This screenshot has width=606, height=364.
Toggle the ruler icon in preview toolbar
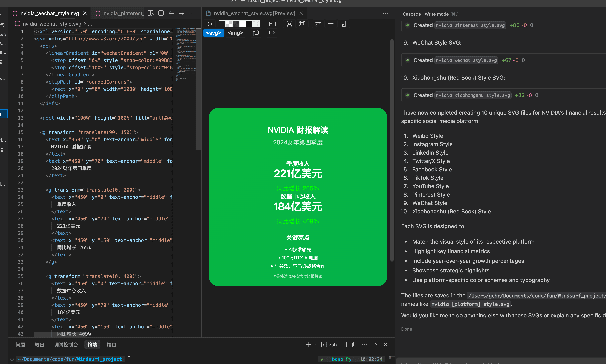(344, 24)
